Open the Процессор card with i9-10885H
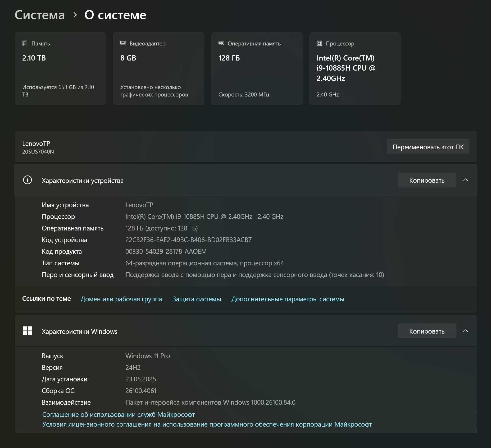491x448 pixels. coord(355,69)
